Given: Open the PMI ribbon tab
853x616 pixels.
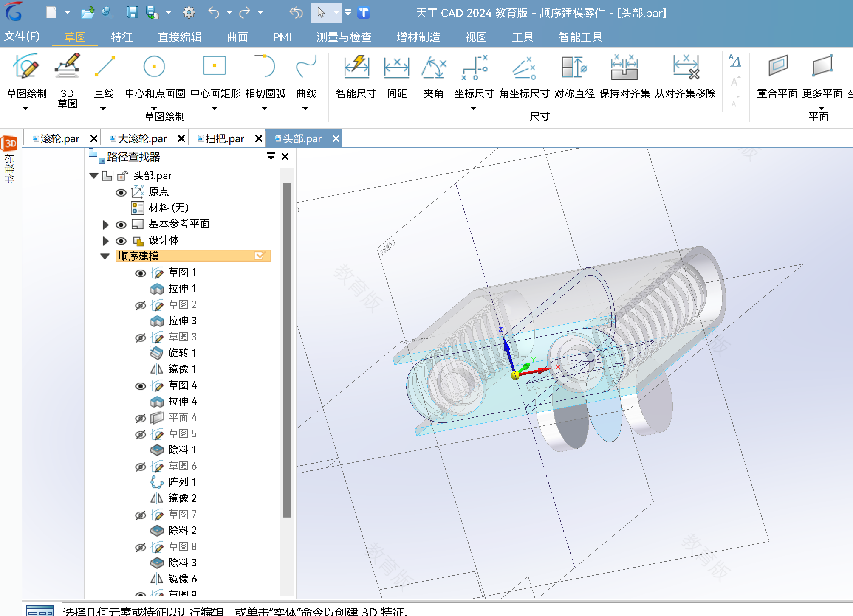Looking at the screenshot, I should [x=282, y=37].
